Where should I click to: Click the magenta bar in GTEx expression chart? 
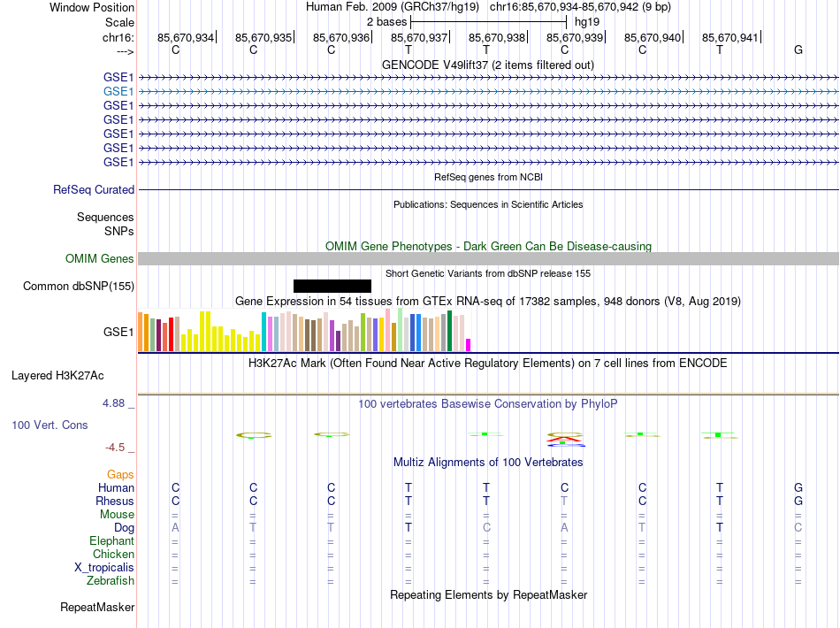tap(469, 345)
